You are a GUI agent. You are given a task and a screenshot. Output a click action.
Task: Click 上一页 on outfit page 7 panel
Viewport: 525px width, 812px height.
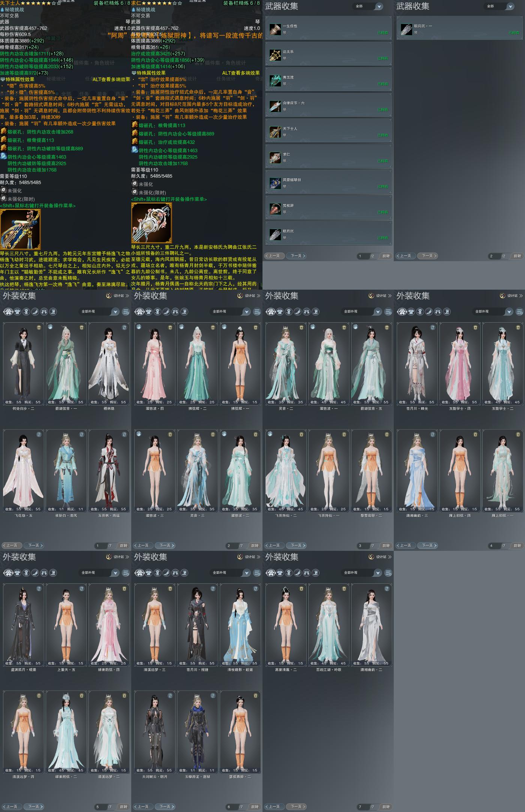coord(274,806)
